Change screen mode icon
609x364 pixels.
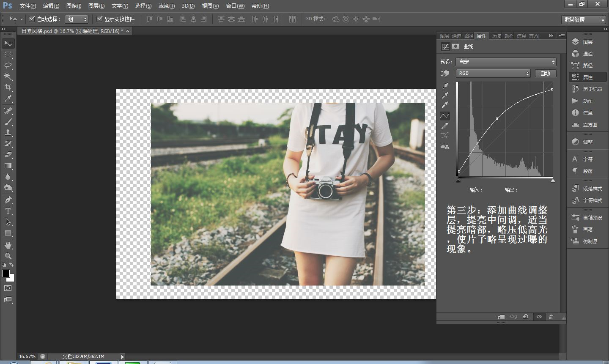pyautogui.click(x=8, y=300)
